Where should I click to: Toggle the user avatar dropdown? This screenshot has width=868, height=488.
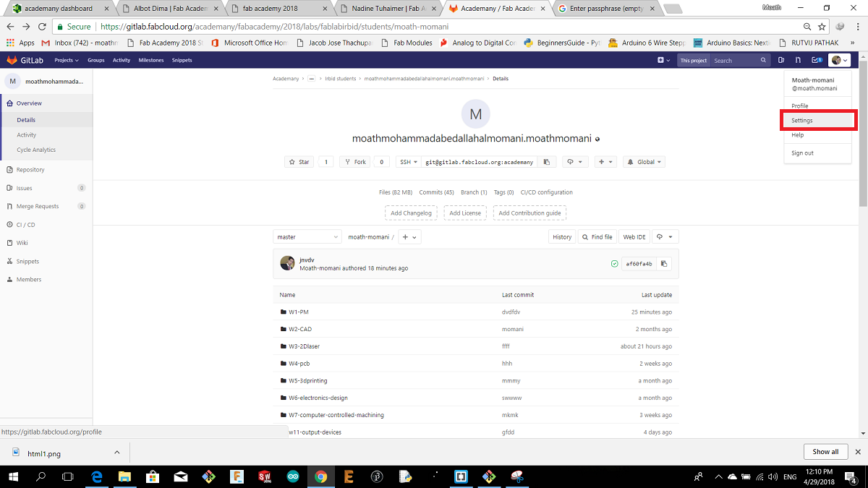(839, 60)
